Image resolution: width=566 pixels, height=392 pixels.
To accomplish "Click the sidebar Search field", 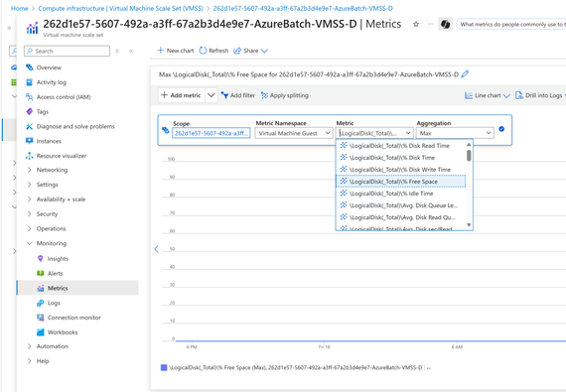I will click(67, 51).
